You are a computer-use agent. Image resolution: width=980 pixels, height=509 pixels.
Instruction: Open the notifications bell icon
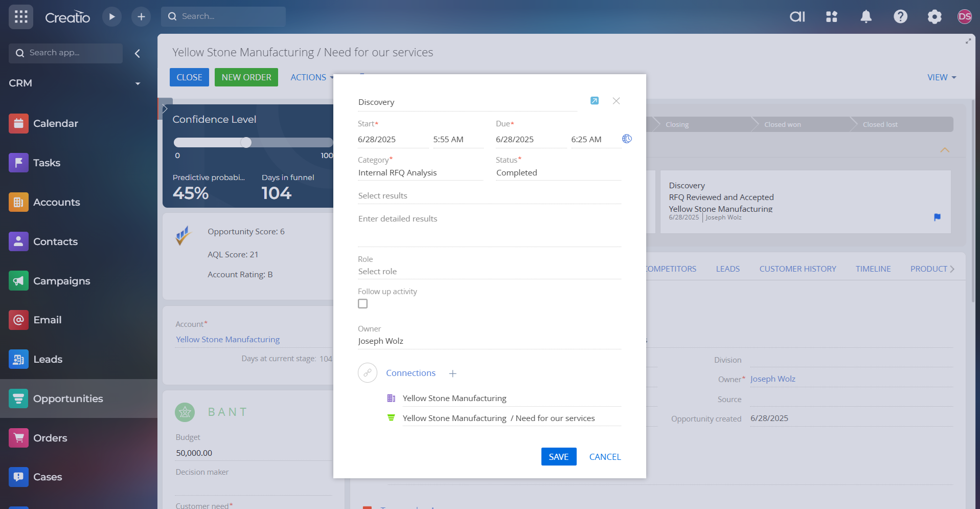coord(865,17)
